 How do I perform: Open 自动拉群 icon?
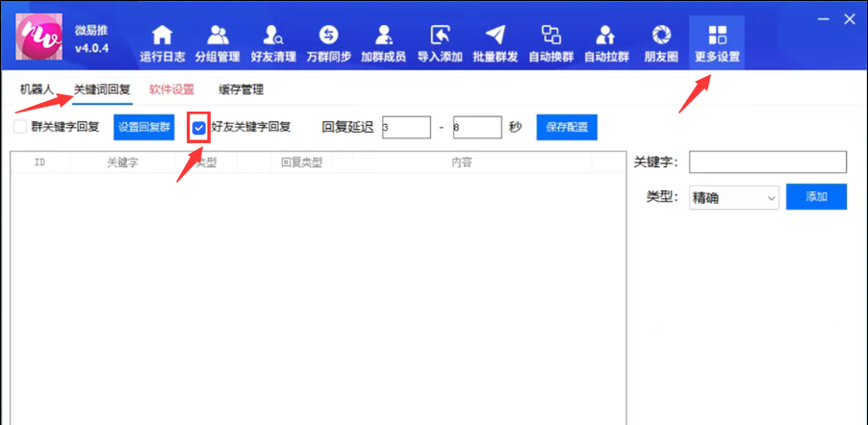606,36
